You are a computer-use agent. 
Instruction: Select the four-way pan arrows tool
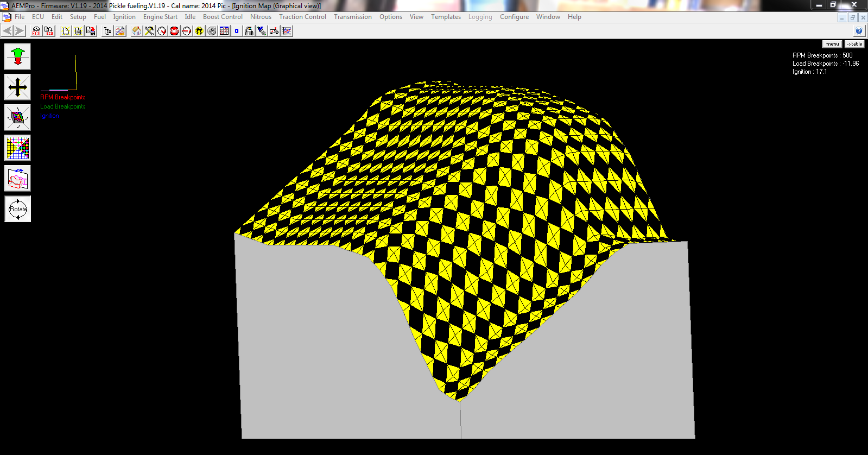(x=17, y=87)
